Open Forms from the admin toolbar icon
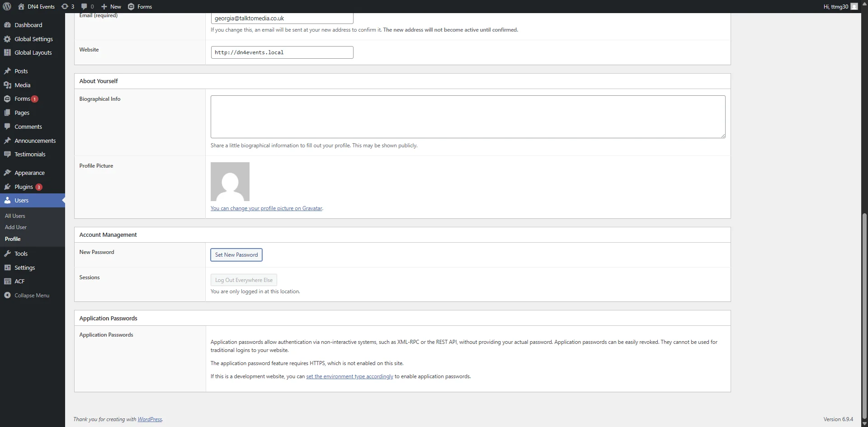The width and height of the screenshot is (868, 427). 140,6
